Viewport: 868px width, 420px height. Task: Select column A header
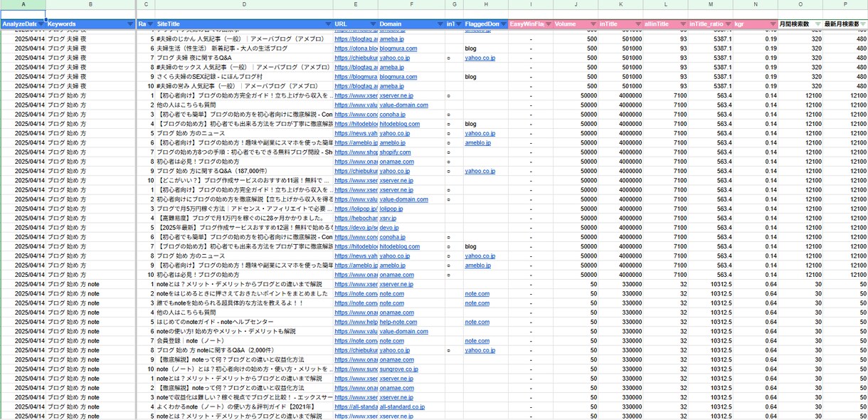[x=23, y=5]
